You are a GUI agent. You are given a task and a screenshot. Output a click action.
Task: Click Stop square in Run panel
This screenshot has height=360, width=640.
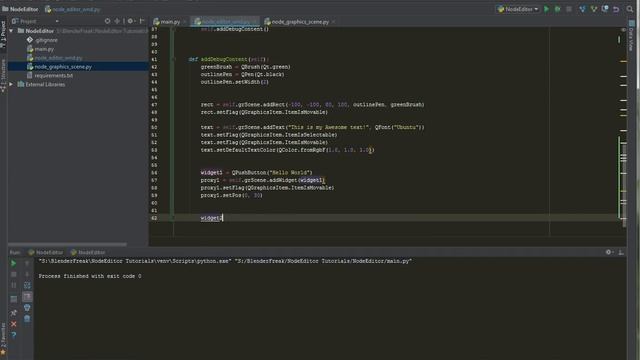pyautogui.click(x=13, y=274)
